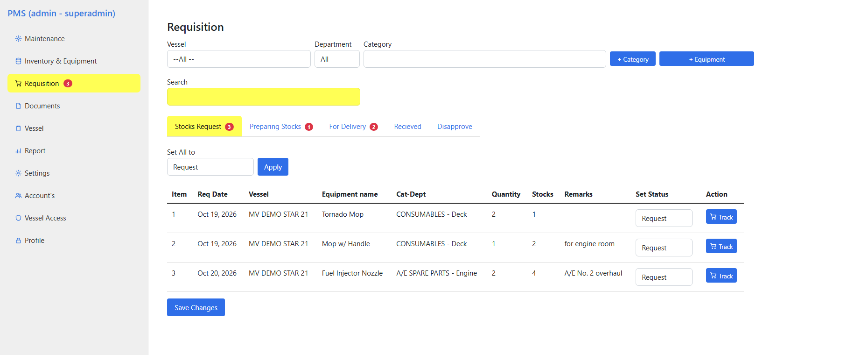Open Set Status dropdown for Mop w/ Handle
868x355 pixels.
(x=664, y=248)
